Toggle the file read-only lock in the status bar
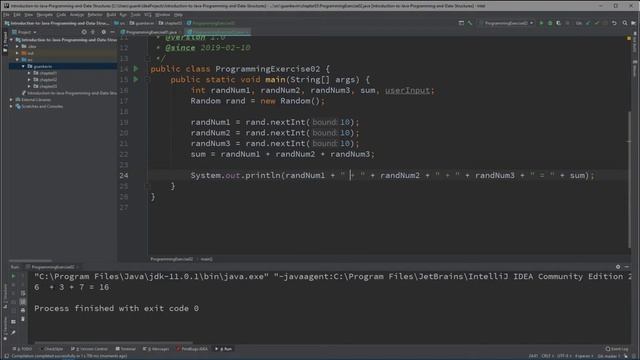This screenshot has height=360, width=640. click(x=626, y=356)
